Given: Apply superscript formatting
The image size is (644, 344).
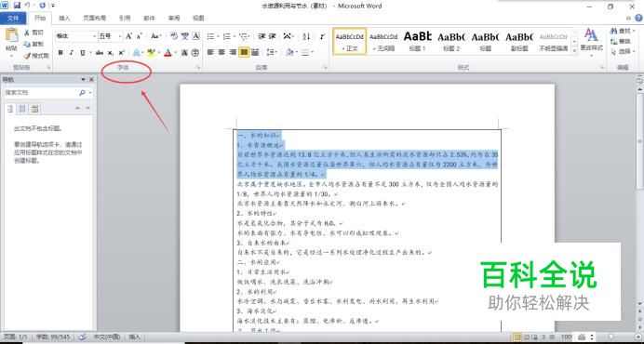Looking at the screenshot, I should (121, 53).
